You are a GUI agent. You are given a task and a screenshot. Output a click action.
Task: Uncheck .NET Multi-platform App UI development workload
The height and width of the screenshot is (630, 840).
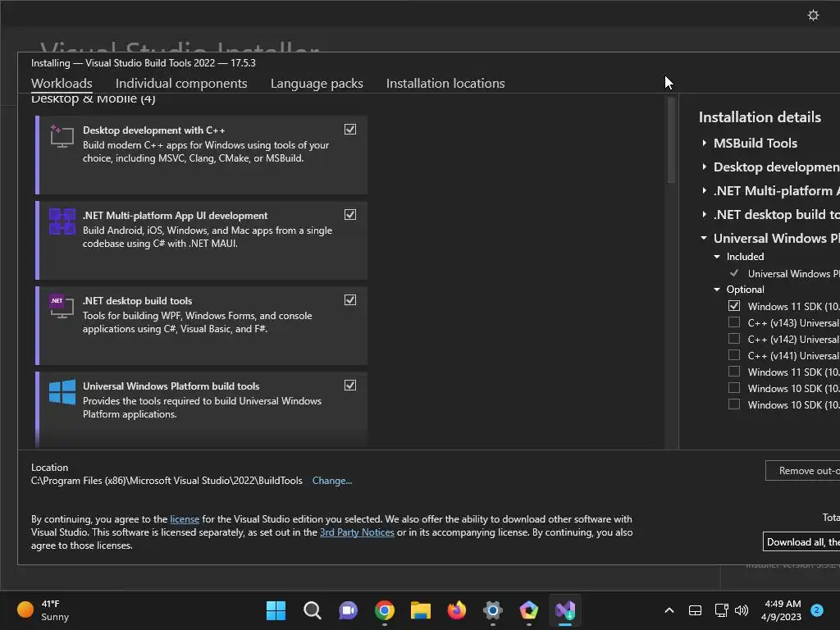pos(350,214)
